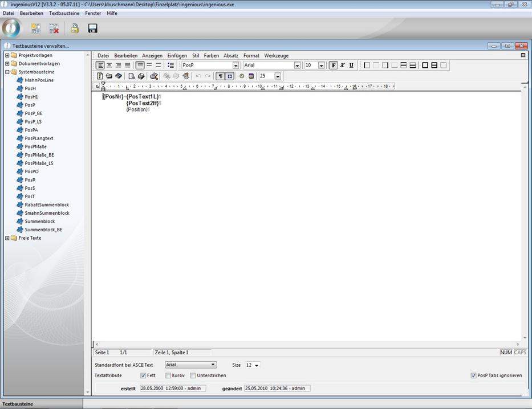
Task: Expand the Projektvorlagen folder
Action: point(7,55)
